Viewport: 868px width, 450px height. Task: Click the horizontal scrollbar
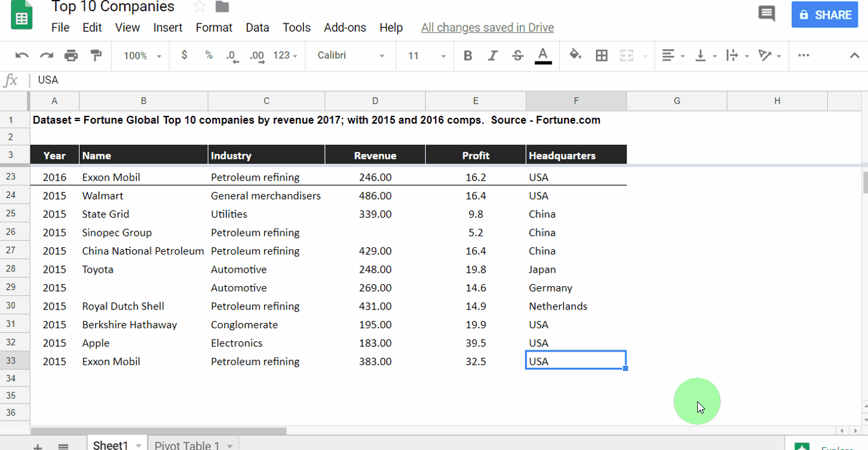[159, 431]
